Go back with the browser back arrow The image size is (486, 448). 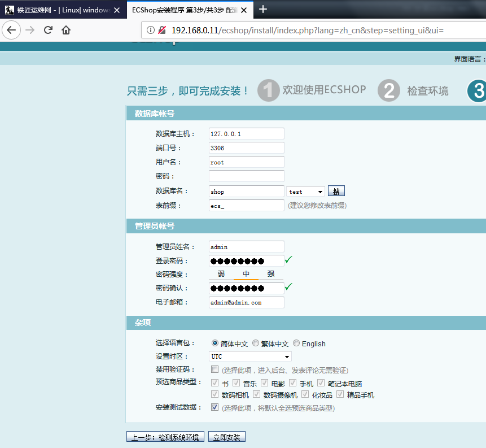coord(11,30)
